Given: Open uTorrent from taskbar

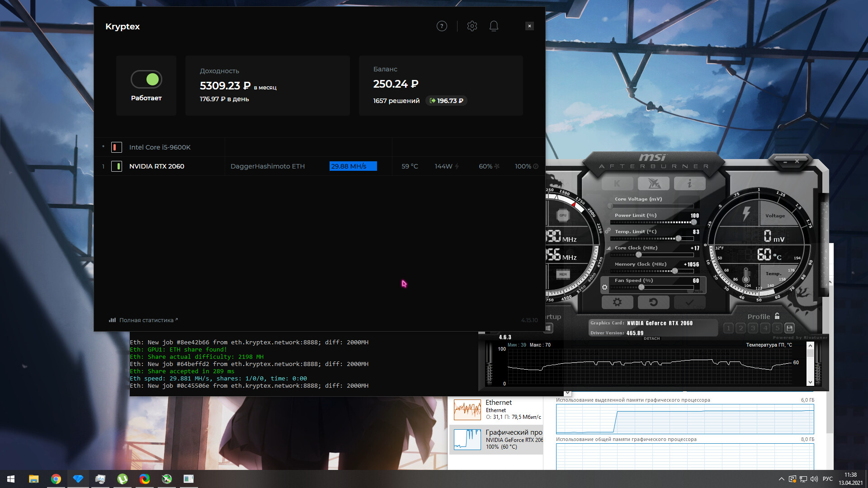Looking at the screenshot, I should tap(122, 479).
